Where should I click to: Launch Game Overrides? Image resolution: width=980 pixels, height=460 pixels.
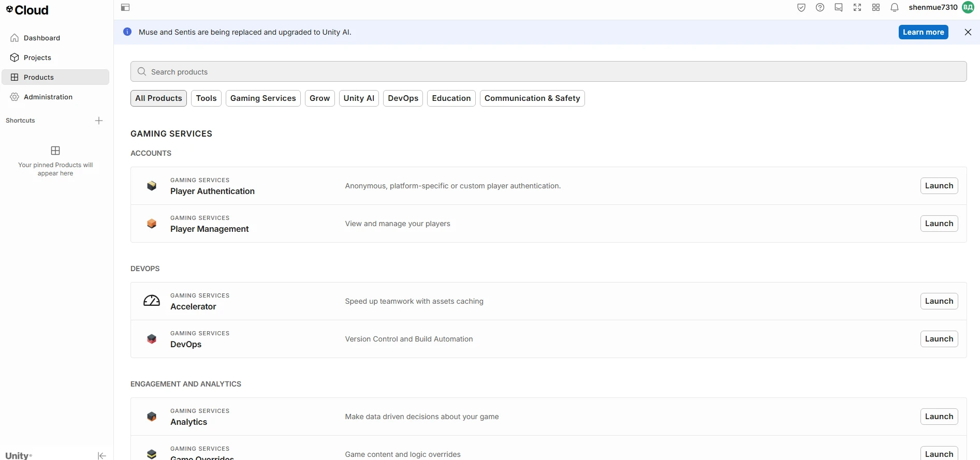939,453
